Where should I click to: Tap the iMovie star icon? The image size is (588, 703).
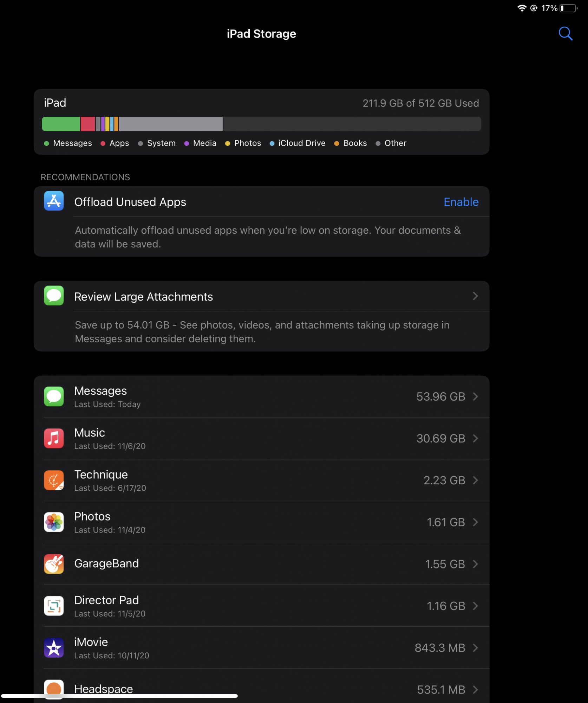click(x=54, y=648)
